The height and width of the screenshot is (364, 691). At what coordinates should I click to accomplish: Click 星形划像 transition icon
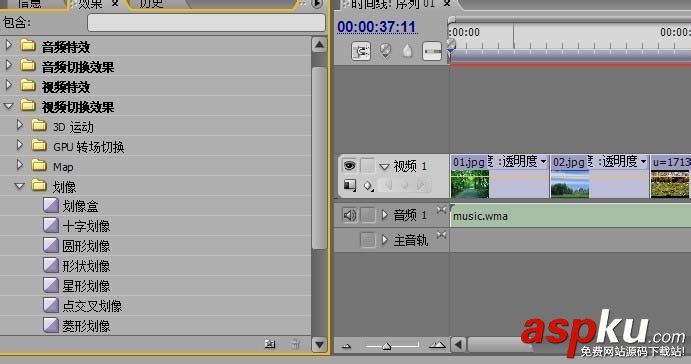point(51,286)
